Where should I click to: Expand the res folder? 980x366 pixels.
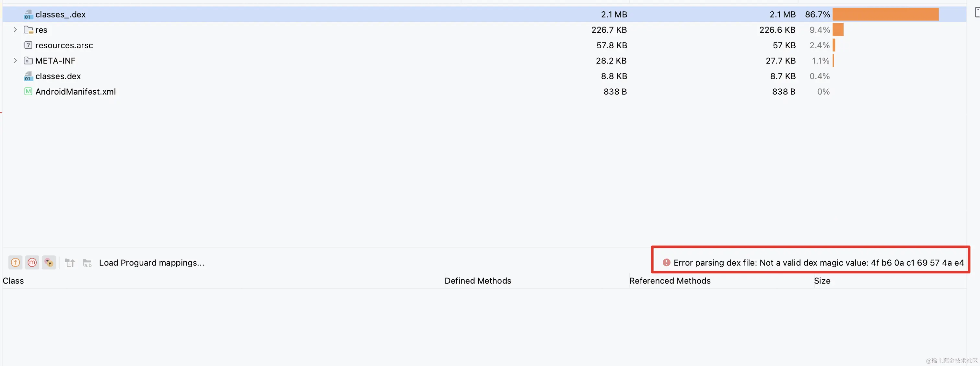[x=15, y=30]
